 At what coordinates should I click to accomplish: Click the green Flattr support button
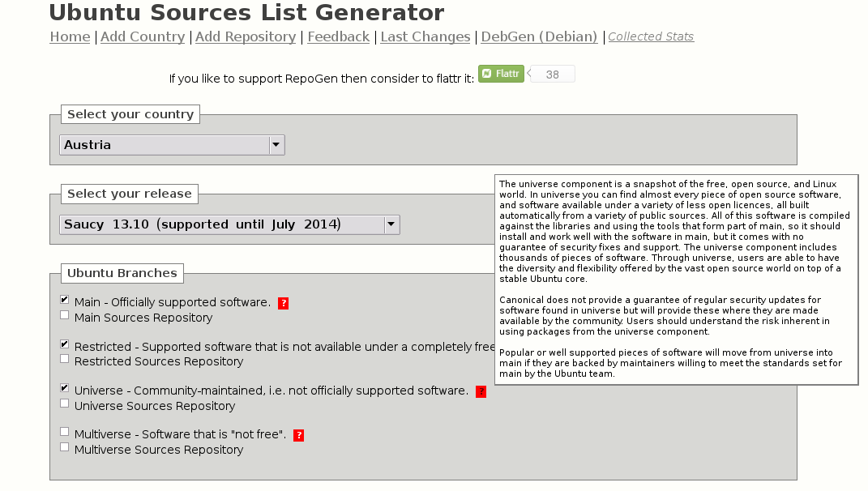click(x=501, y=73)
